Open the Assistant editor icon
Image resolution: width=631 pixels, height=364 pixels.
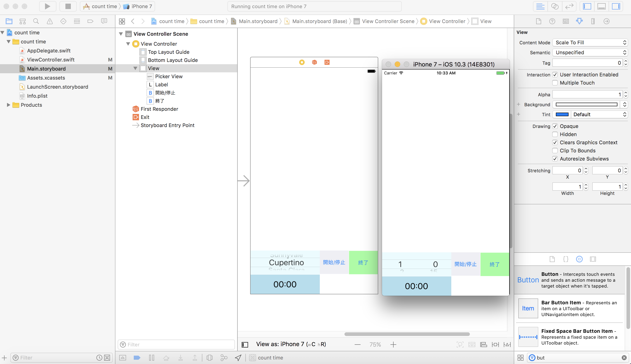[555, 6]
